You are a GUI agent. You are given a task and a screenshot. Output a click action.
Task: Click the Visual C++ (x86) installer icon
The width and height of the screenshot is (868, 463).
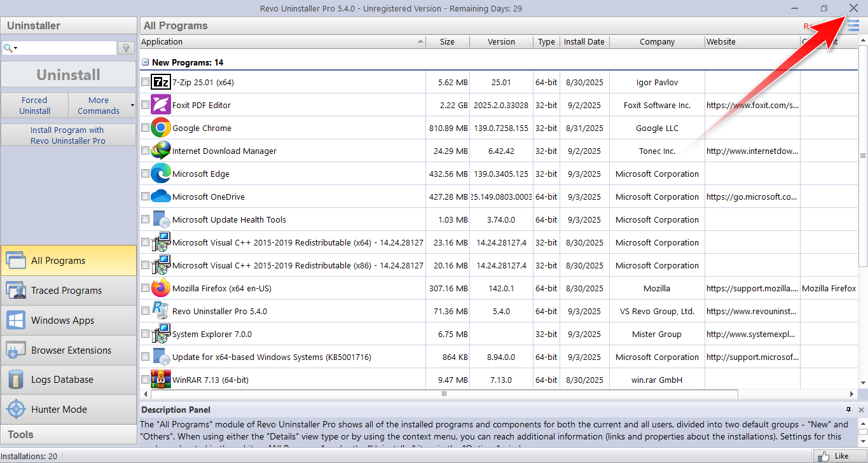(161, 265)
